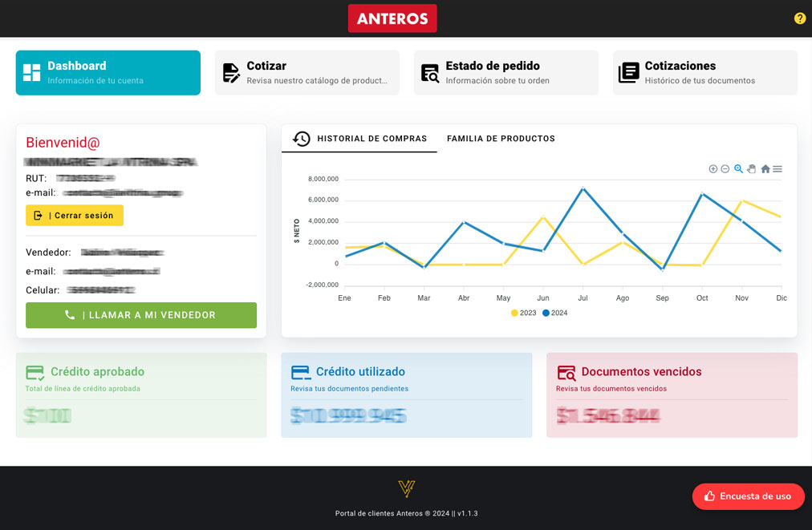Click the Crédito utilizado card icon

click(300, 373)
